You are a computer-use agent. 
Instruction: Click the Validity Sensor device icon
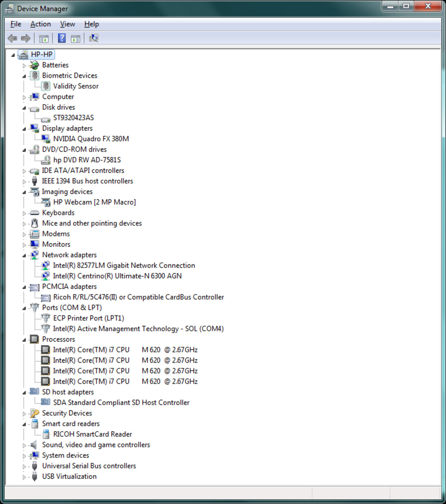[46, 86]
